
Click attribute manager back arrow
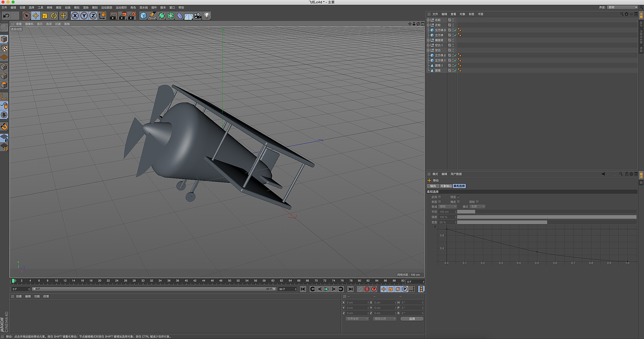pyautogui.click(x=603, y=174)
